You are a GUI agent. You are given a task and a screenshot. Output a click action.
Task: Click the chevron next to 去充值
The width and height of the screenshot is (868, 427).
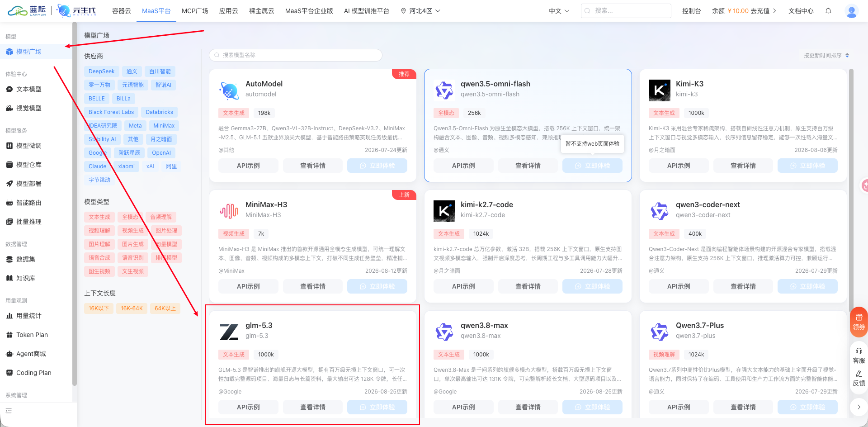tap(774, 11)
